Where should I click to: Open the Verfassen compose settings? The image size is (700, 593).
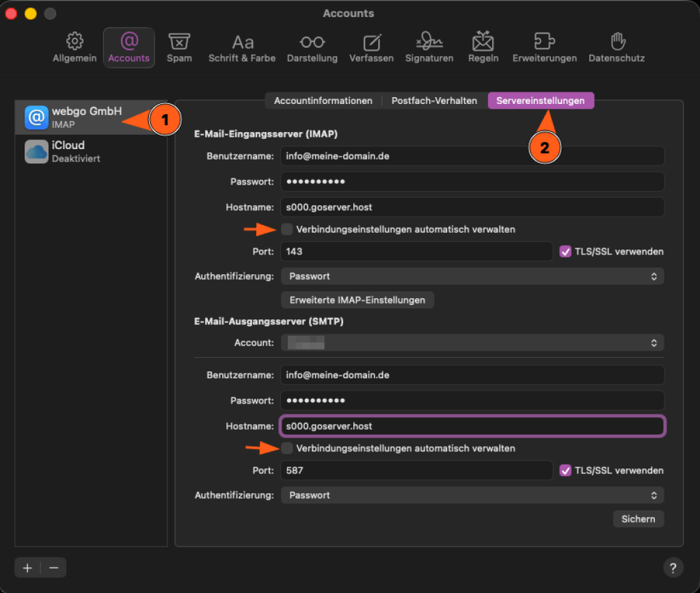(371, 47)
